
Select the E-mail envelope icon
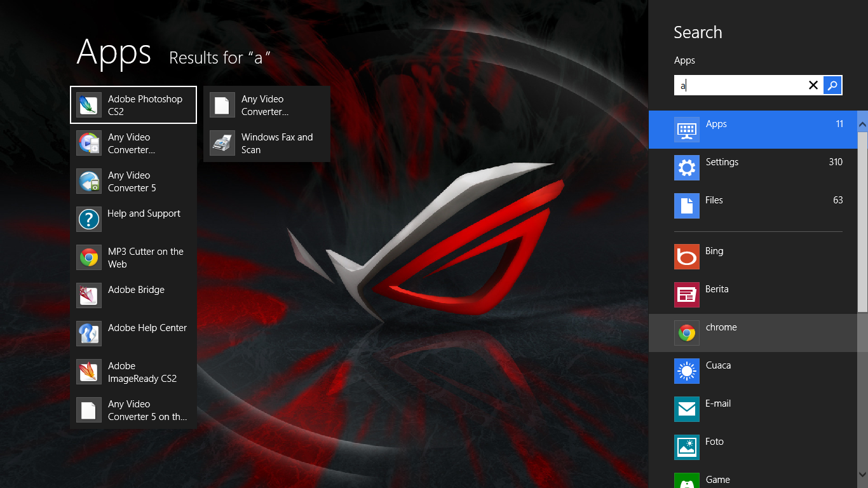(687, 409)
